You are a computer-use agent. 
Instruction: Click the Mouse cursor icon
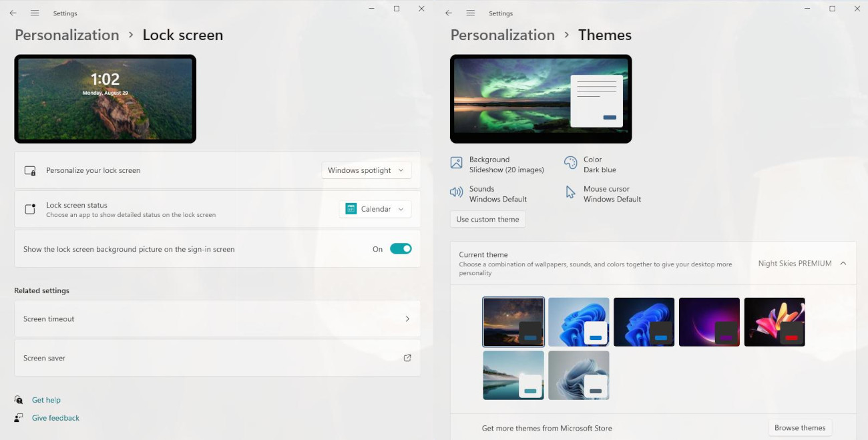tap(570, 192)
